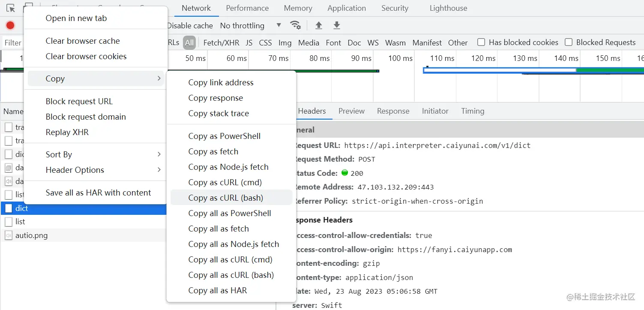Open the No throttling dropdown

click(251, 26)
